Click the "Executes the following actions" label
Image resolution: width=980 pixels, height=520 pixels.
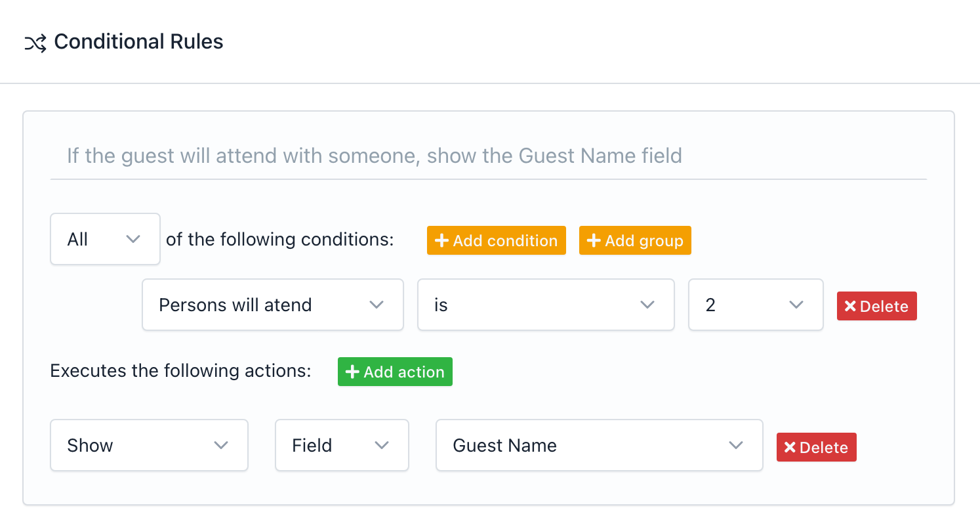click(x=180, y=371)
